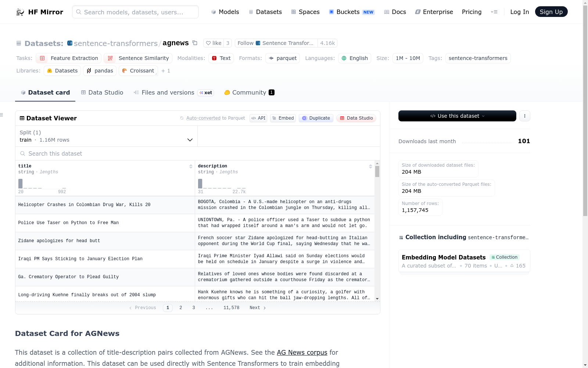Select the Sentence Similarity task tag

tap(138, 58)
